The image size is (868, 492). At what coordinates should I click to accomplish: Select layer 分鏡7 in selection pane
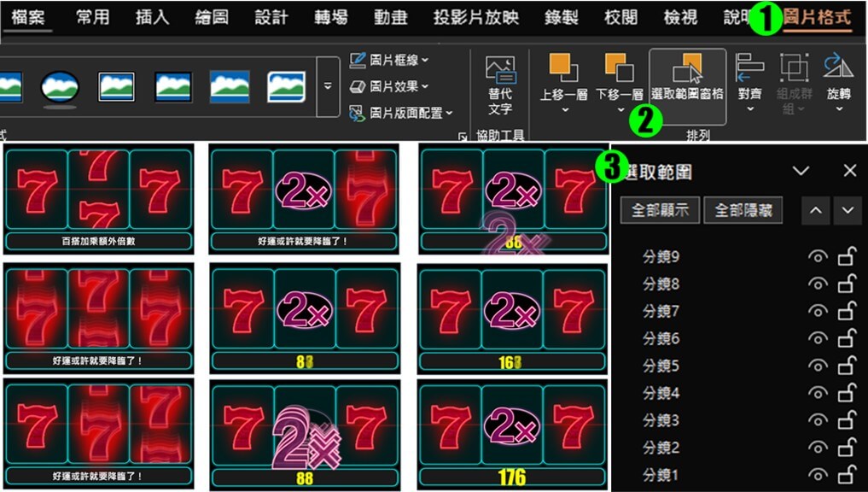click(661, 312)
